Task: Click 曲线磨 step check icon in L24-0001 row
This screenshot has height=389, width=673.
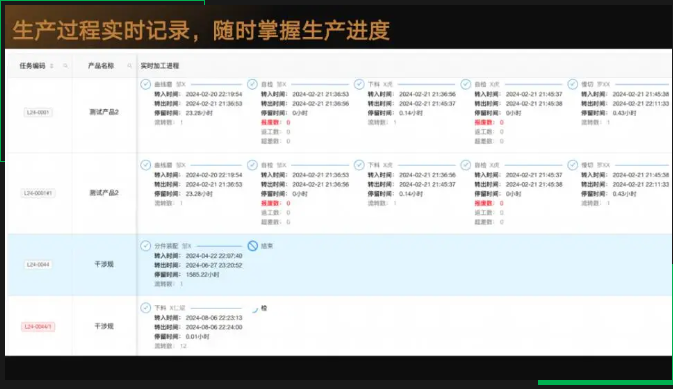Action: coord(146,84)
